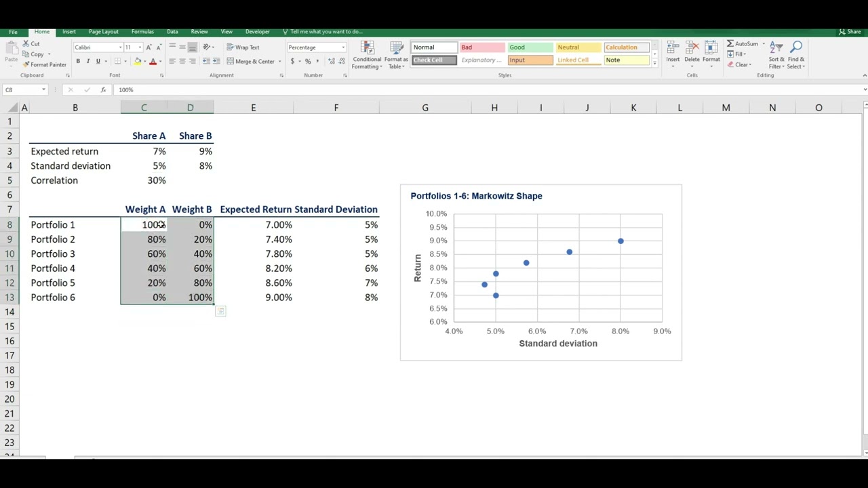
Task: Open text orientation options
Action: click(207, 47)
